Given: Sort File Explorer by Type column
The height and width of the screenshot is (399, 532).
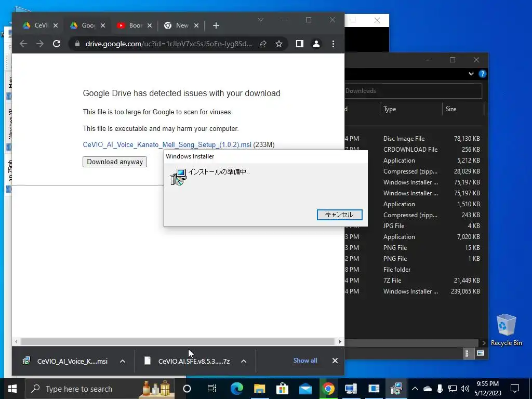Looking at the screenshot, I should (411, 109).
